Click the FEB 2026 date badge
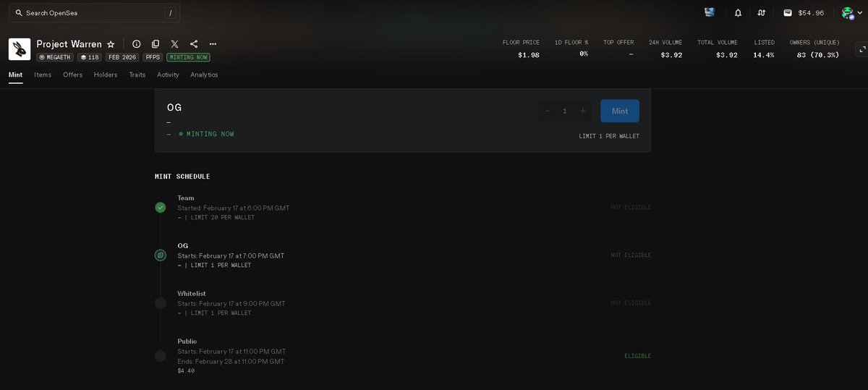This screenshot has height=390, width=868. (x=122, y=57)
